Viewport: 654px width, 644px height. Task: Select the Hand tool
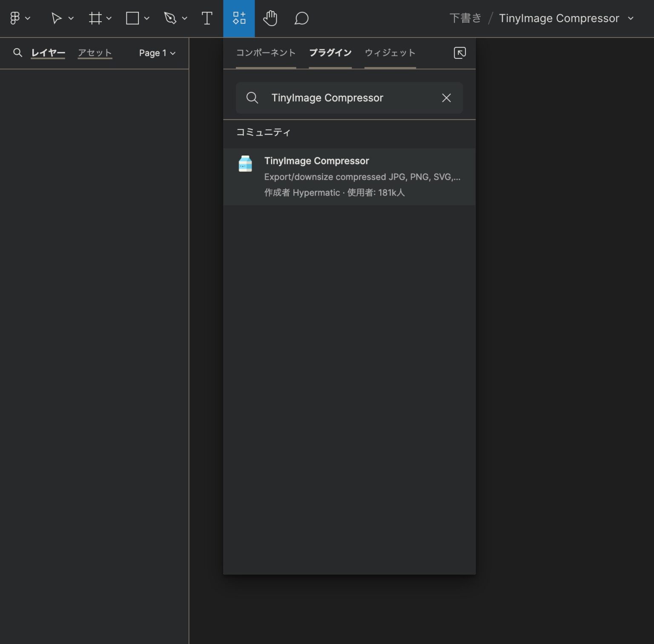click(x=271, y=18)
